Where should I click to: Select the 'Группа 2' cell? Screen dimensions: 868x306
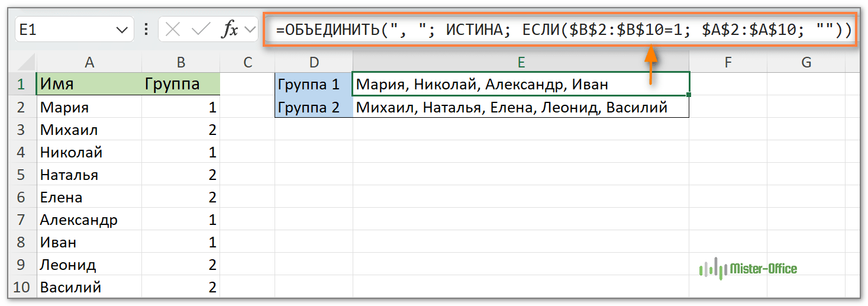click(314, 107)
